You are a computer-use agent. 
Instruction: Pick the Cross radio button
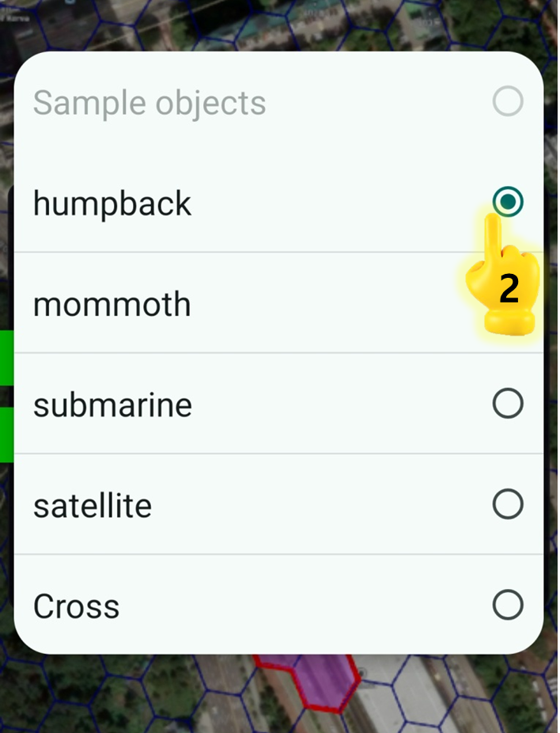click(507, 606)
